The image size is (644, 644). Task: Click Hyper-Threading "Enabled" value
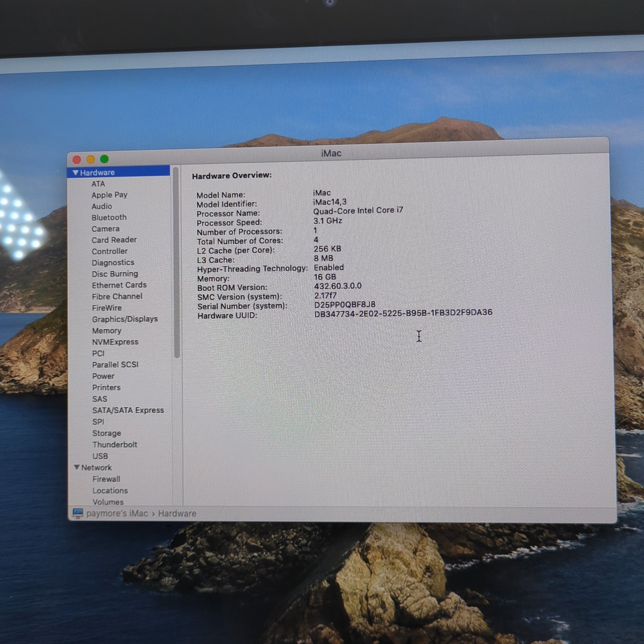pos(328,267)
